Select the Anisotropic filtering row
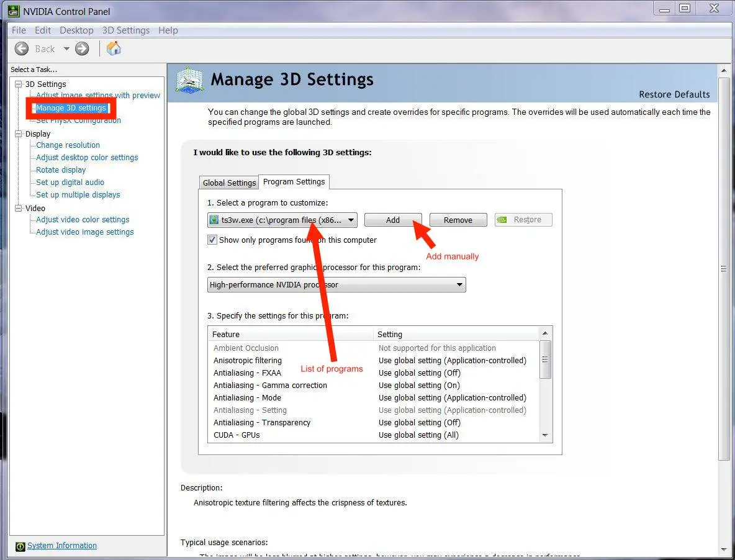 click(x=374, y=360)
